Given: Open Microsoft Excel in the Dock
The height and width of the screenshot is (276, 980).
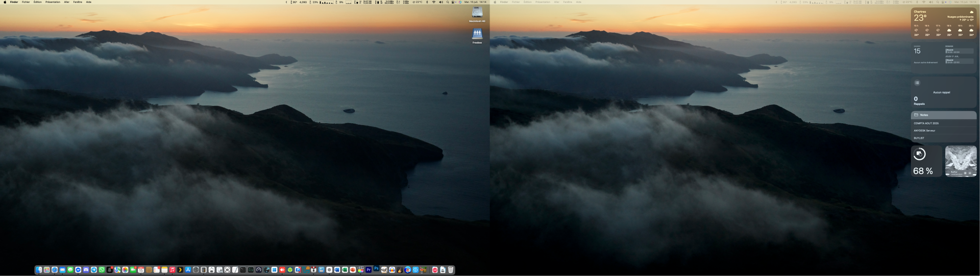Looking at the screenshot, I should point(345,270).
